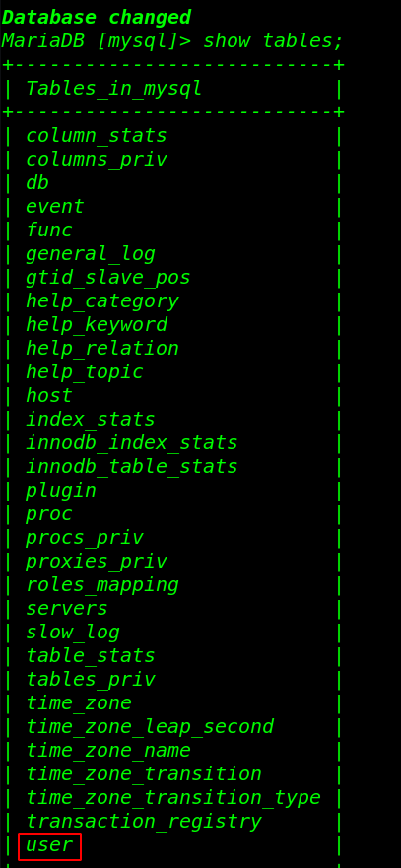Screen dimensions: 401x868
Task: Click gtid_slave_pos in the table list
Action: 108,277
